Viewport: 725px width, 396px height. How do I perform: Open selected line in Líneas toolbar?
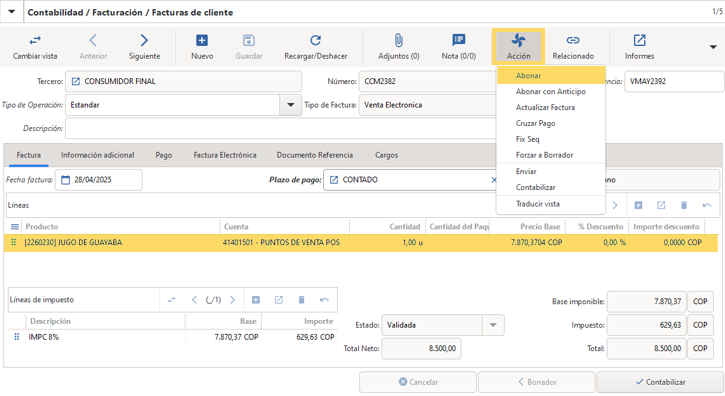coord(661,205)
